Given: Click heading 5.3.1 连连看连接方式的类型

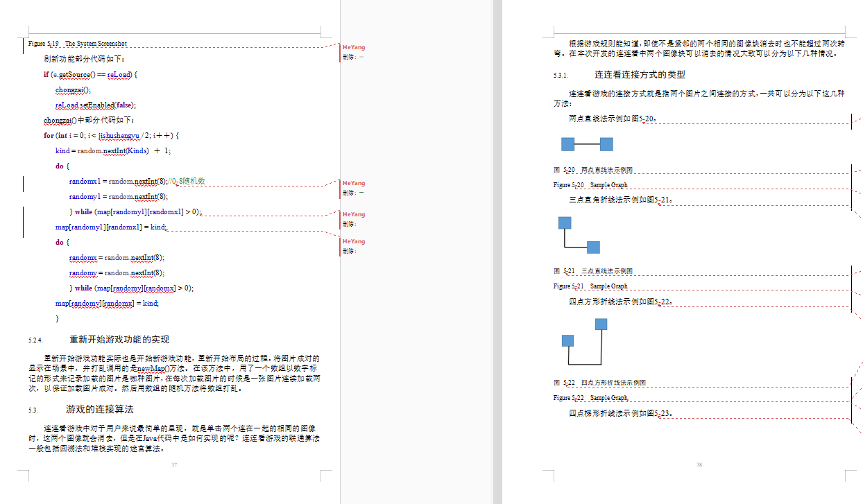Looking at the screenshot, I should (x=639, y=75).
